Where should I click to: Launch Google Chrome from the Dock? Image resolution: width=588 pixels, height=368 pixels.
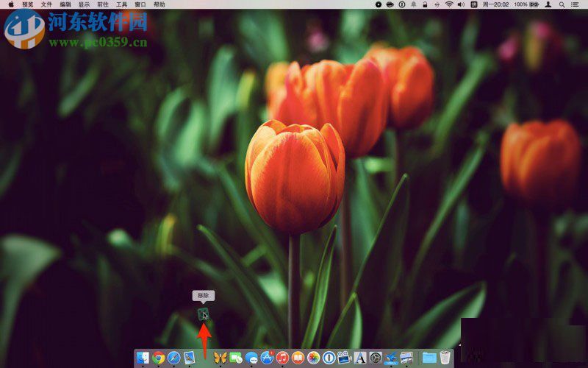158,358
